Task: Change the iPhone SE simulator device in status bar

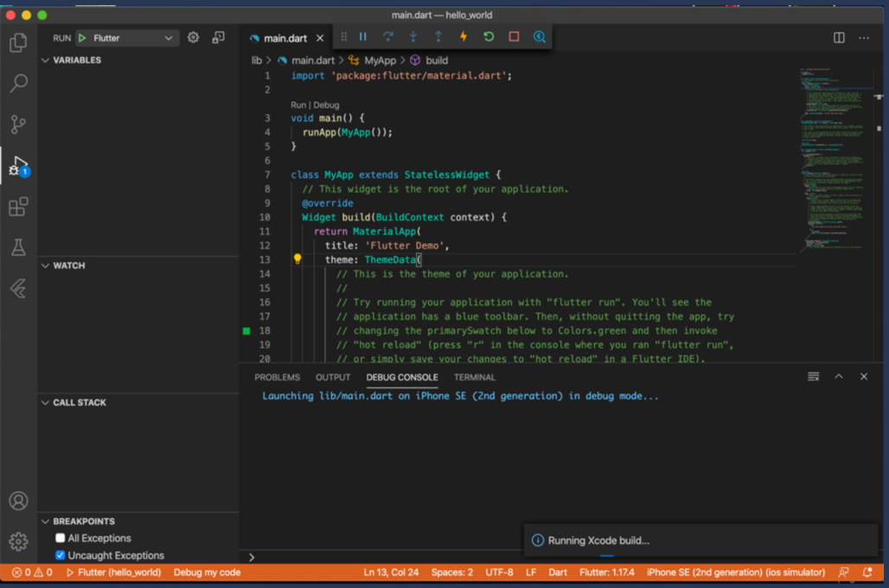Action: (735, 572)
